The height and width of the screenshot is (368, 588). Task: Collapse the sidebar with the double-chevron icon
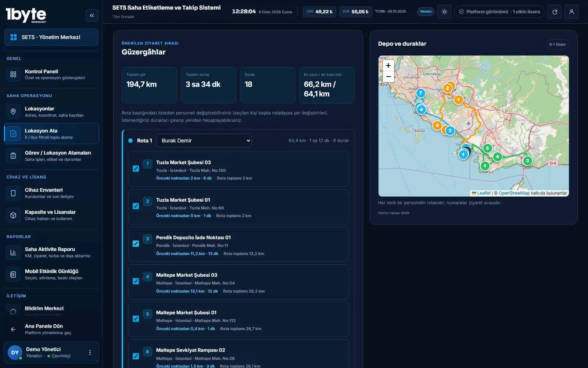[x=92, y=15]
